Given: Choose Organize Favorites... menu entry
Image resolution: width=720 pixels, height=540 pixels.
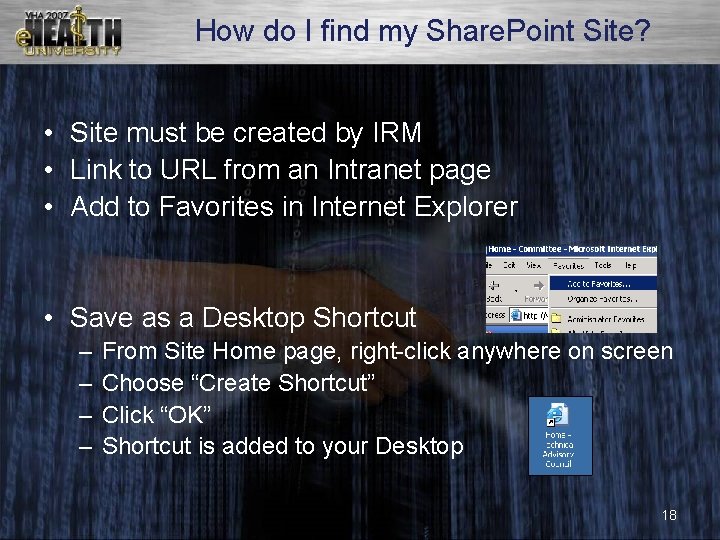Looking at the screenshot, I should pos(603,299).
